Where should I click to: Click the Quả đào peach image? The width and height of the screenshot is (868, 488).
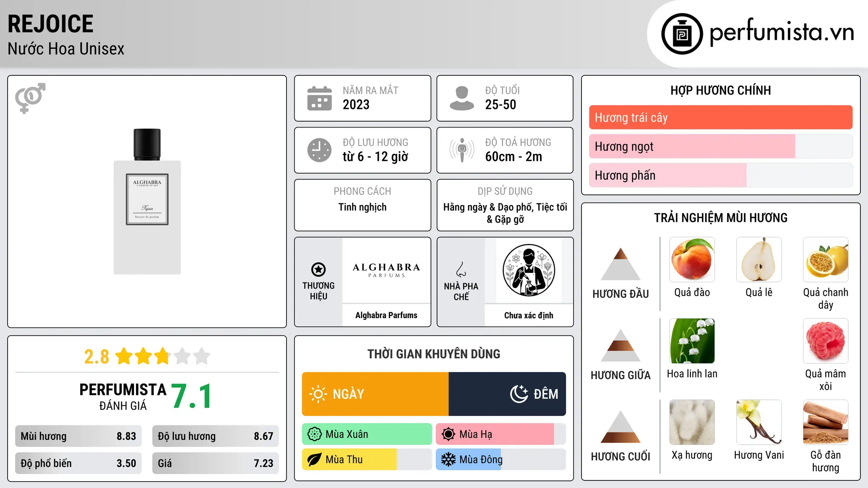(692, 260)
